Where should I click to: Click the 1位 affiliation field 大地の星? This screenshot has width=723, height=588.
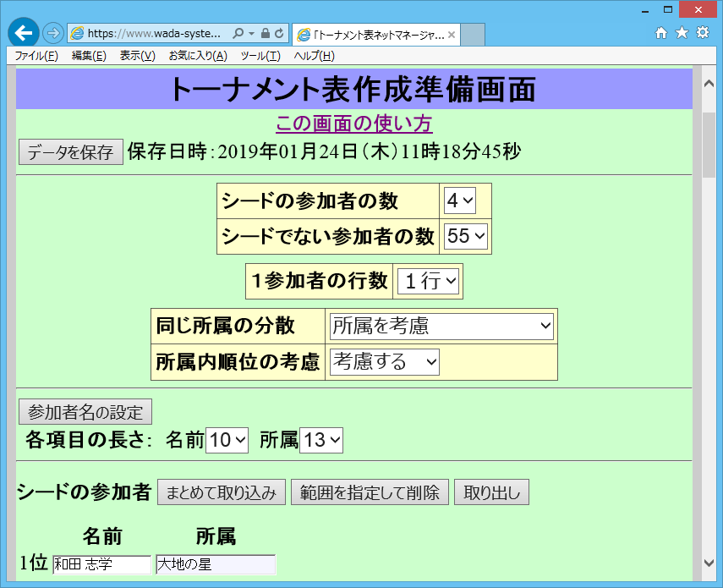click(216, 564)
